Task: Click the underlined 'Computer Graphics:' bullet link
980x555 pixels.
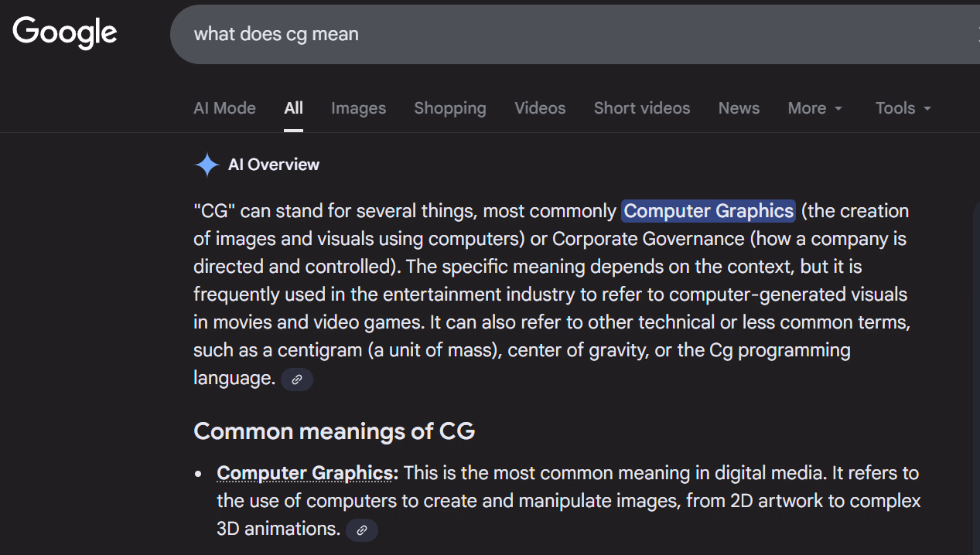Action: [x=307, y=473]
